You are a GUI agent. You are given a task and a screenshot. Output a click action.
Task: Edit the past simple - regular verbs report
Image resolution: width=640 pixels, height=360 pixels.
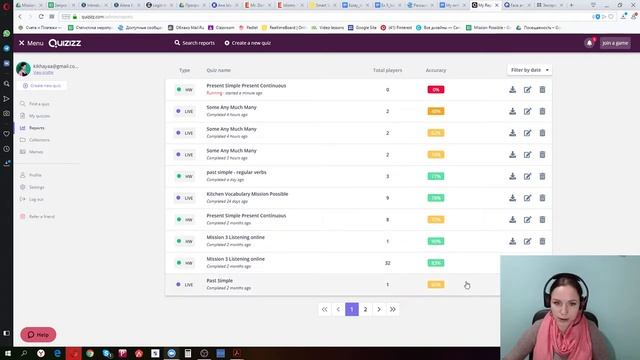pos(527,176)
